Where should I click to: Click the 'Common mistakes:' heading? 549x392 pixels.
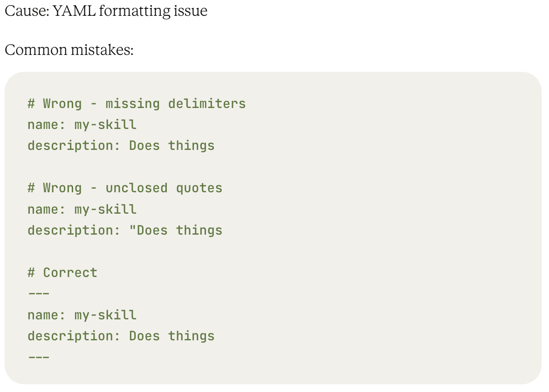pyautogui.click(x=69, y=50)
